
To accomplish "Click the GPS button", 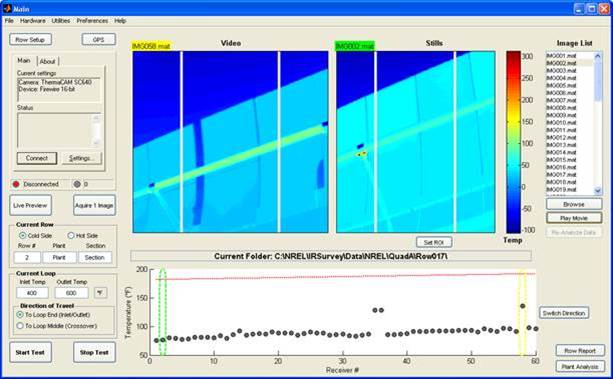I will pos(99,40).
